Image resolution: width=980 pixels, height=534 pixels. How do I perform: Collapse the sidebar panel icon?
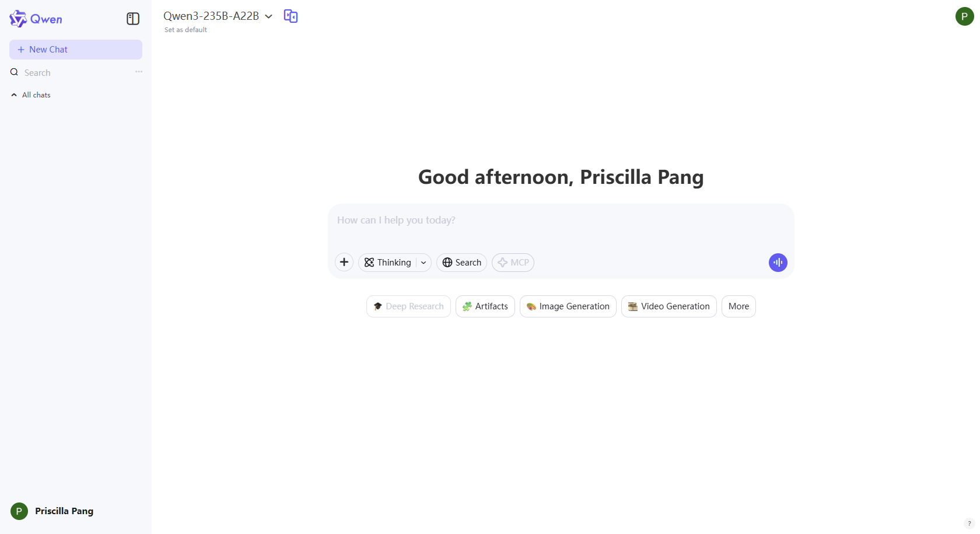tap(133, 19)
